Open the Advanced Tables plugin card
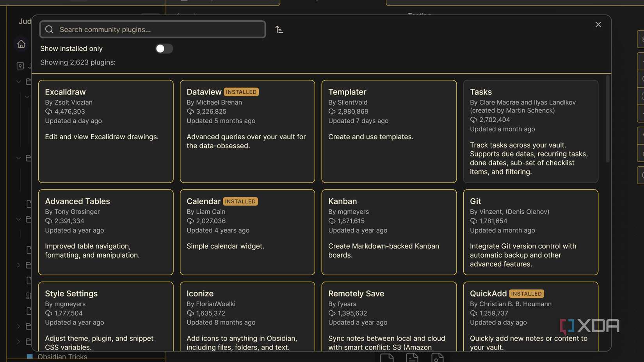This screenshot has height=362, width=644. click(106, 232)
